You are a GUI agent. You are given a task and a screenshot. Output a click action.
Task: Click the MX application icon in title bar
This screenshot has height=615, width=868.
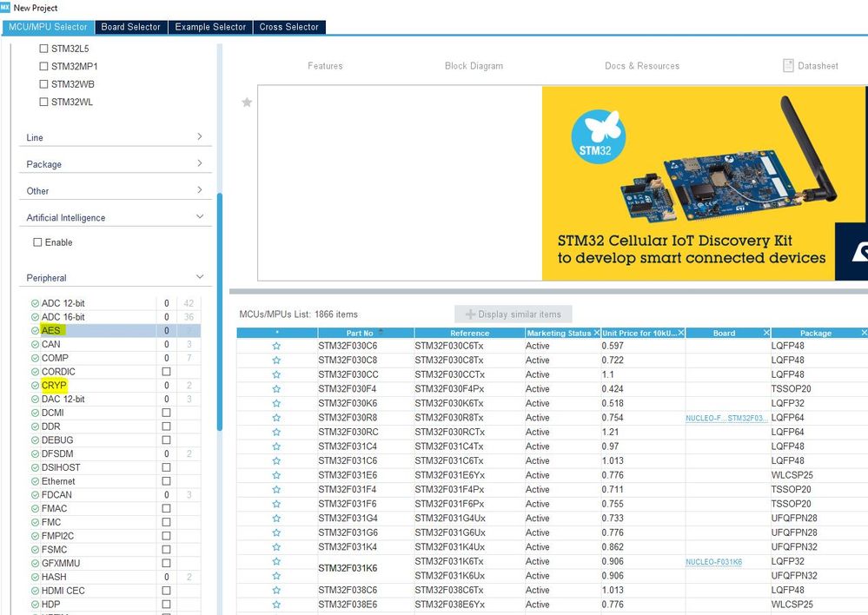pyautogui.click(x=5, y=7)
